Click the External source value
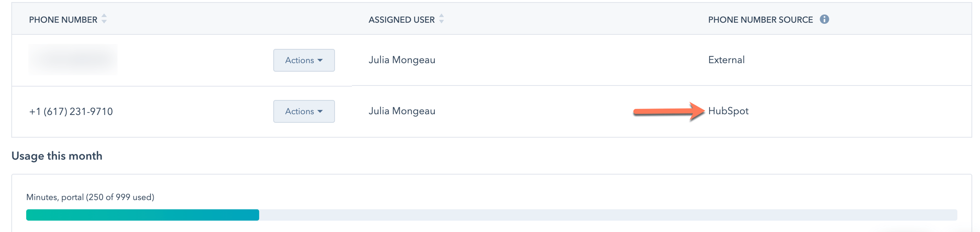 point(726,60)
